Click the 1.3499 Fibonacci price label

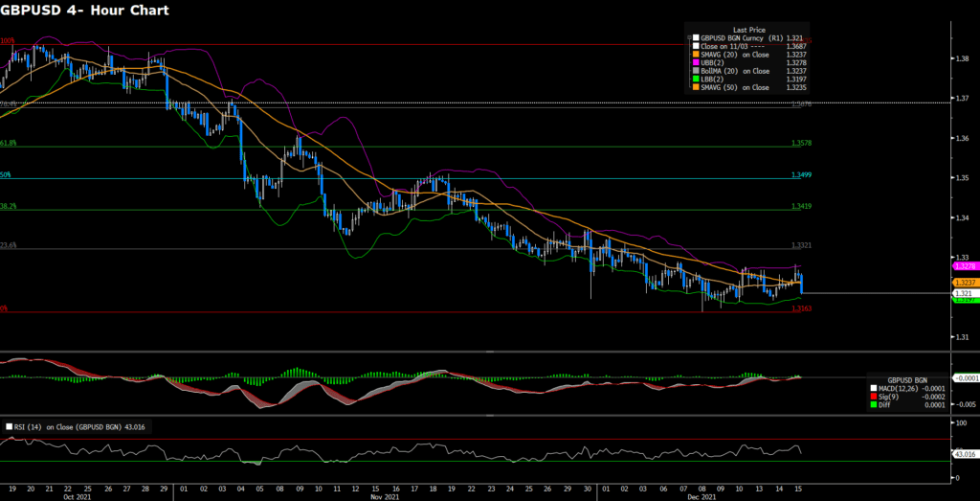point(801,175)
